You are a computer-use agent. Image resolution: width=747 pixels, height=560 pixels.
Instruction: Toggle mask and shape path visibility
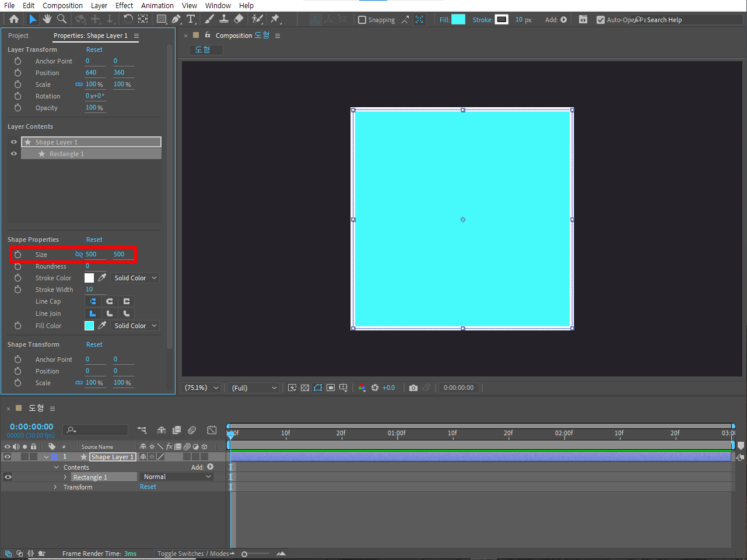pos(318,388)
